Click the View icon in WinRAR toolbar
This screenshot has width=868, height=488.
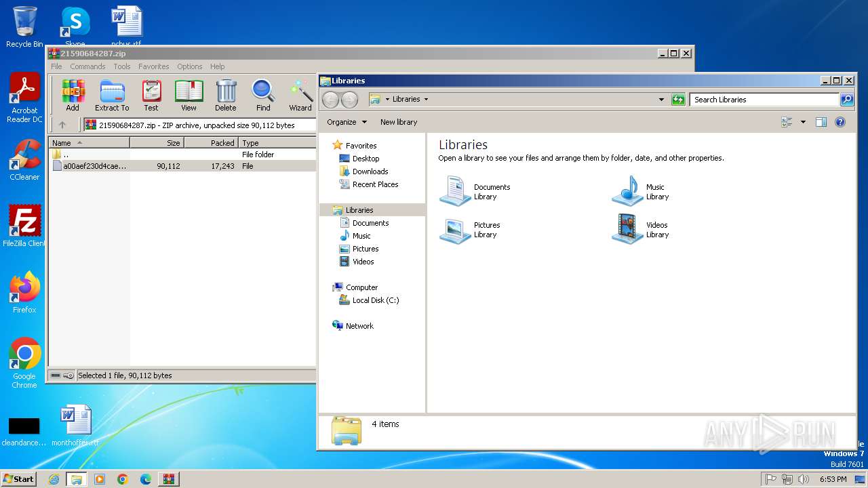(189, 95)
